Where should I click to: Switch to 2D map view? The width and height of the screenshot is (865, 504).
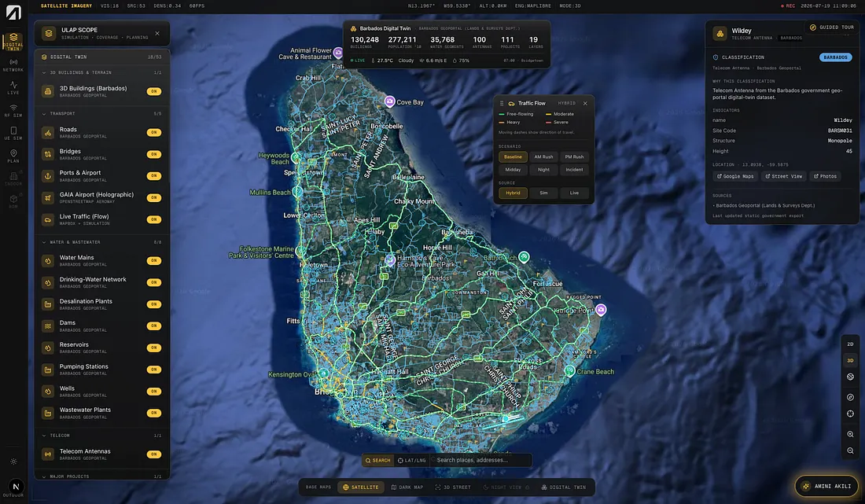(x=850, y=344)
